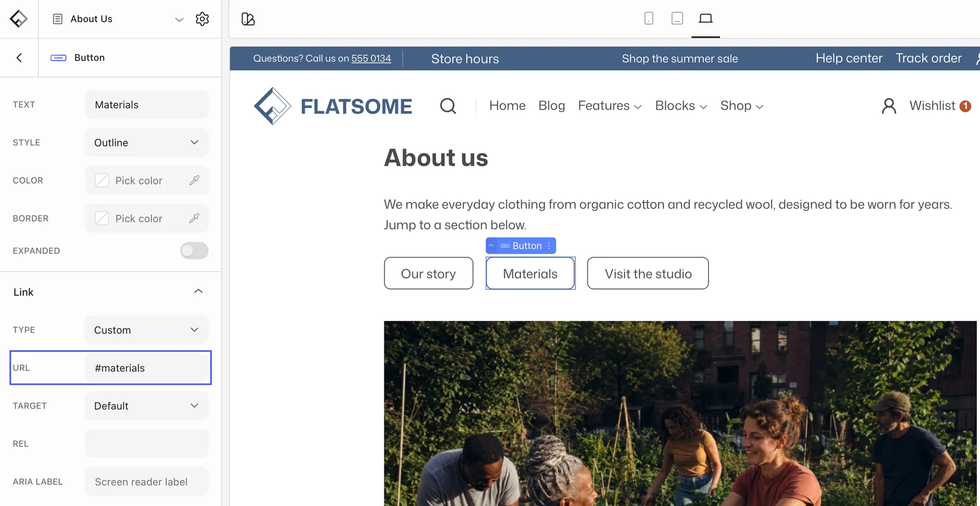Expand the Shop menu
980x506 pixels.
[742, 106]
